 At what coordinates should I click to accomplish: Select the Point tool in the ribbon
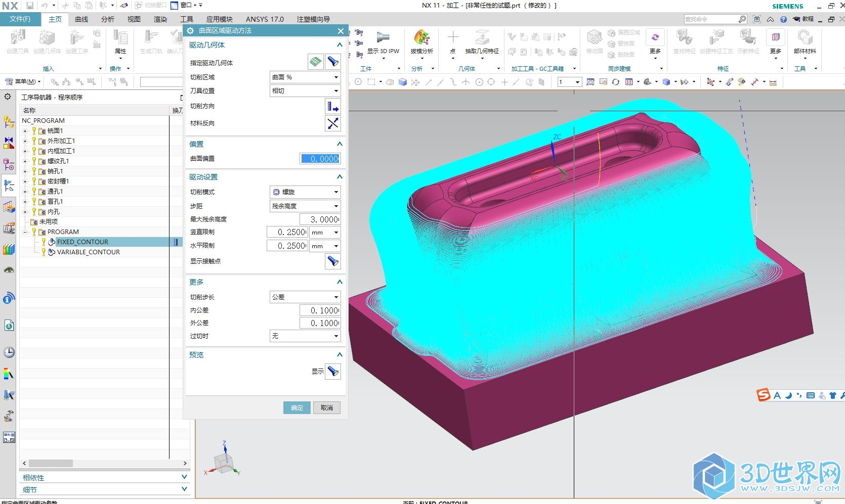(453, 42)
